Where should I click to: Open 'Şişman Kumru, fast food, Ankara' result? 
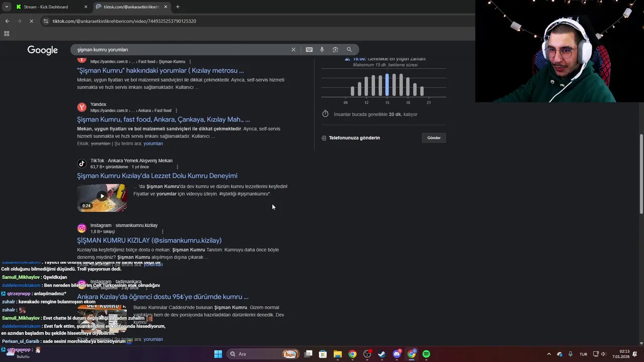tap(164, 120)
